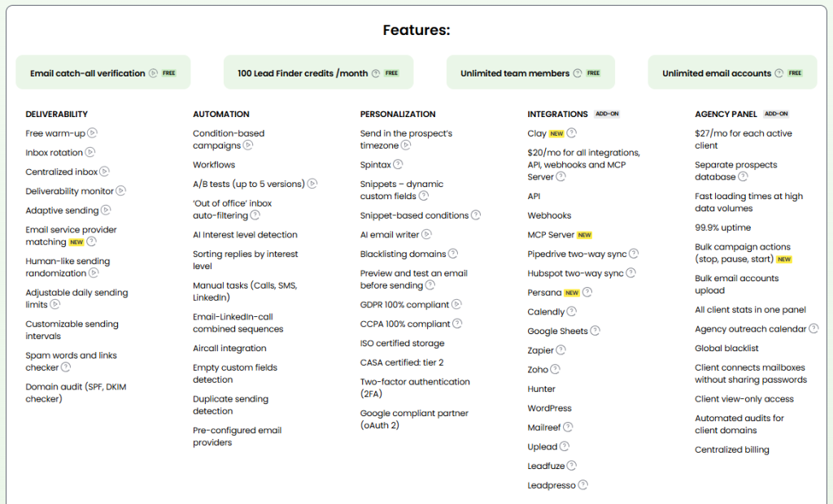Viewport: 833px width, 504px height.
Task: Play the Free warm-up video icon
Action: point(92,133)
